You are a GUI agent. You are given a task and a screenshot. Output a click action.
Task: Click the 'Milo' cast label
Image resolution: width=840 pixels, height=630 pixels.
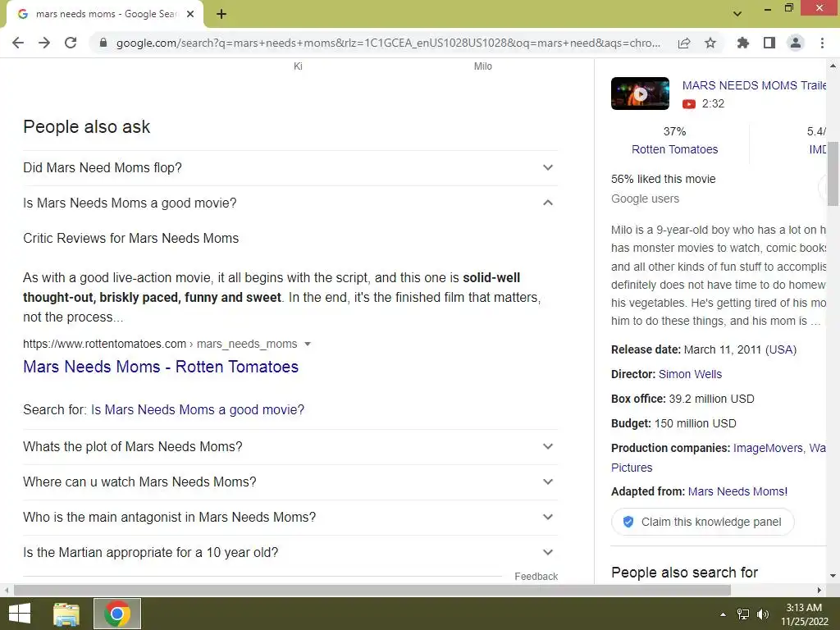(x=482, y=66)
